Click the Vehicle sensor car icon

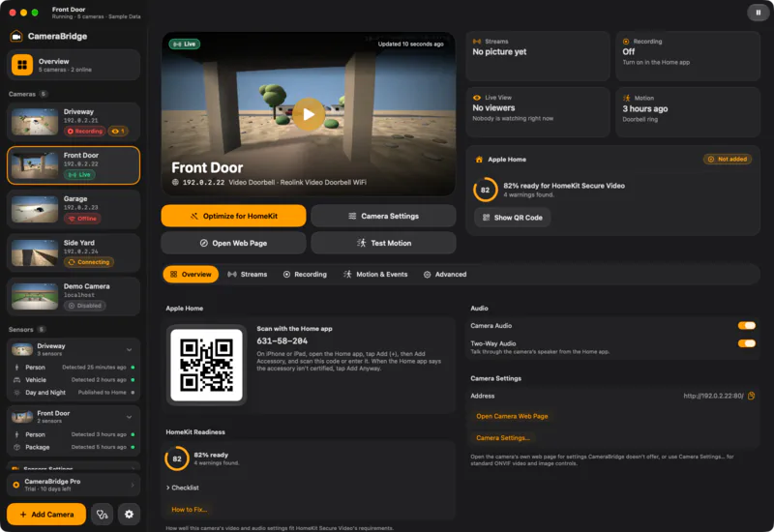(16, 380)
